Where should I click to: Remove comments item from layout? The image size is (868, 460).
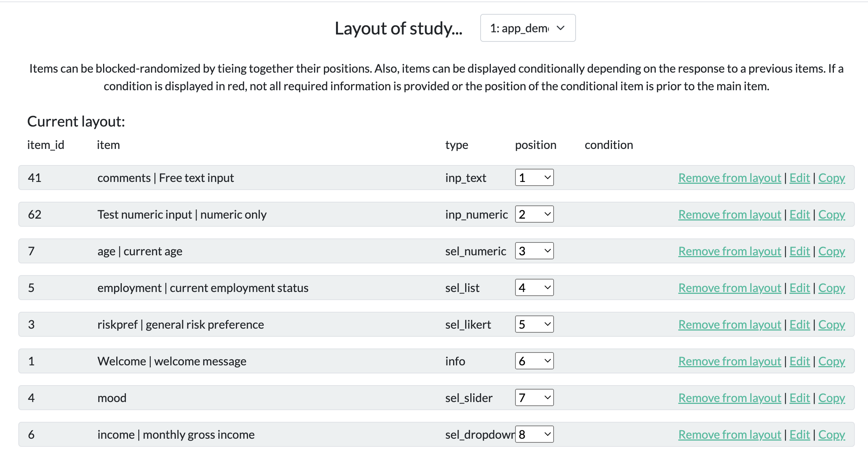tap(730, 178)
